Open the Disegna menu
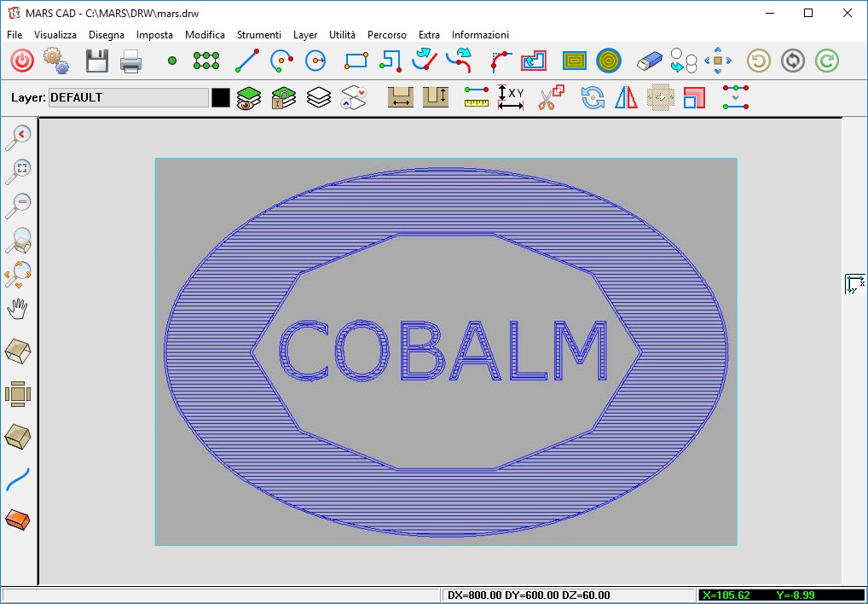Viewport: 868px width, 604px height. pos(107,34)
